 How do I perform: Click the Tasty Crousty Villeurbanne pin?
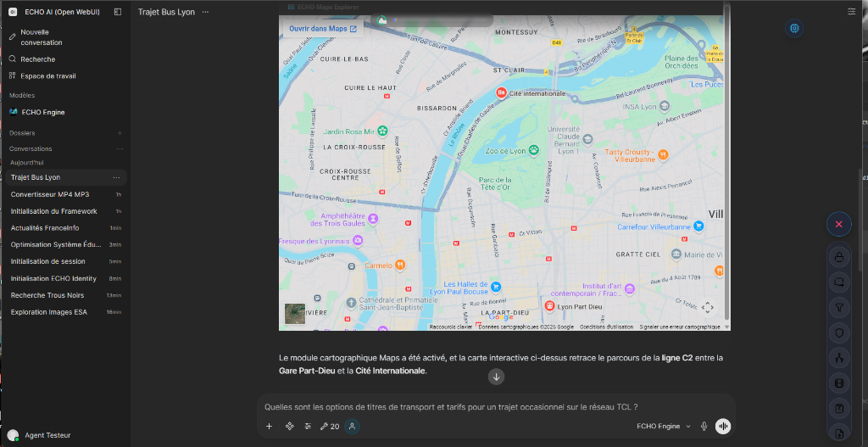(x=663, y=154)
